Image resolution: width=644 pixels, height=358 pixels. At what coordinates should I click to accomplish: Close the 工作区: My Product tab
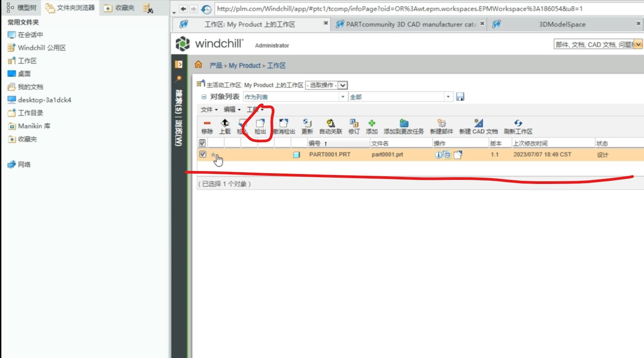click(x=326, y=23)
